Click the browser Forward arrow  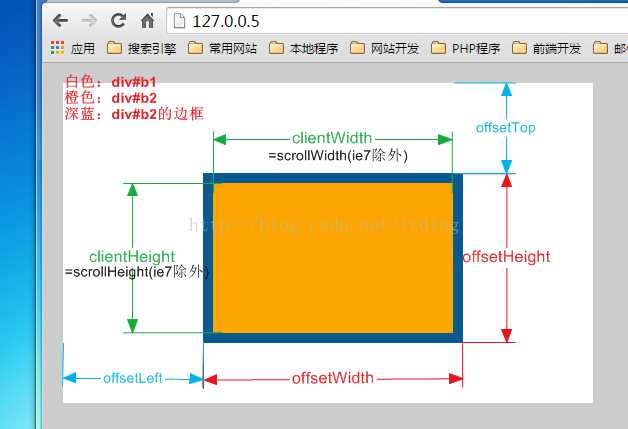[x=89, y=20]
